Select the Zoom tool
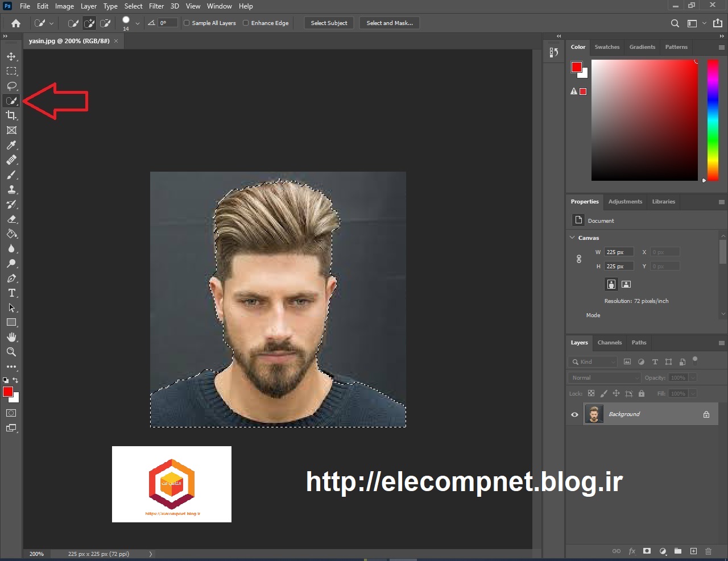The height and width of the screenshot is (561, 728). (11, 352)
